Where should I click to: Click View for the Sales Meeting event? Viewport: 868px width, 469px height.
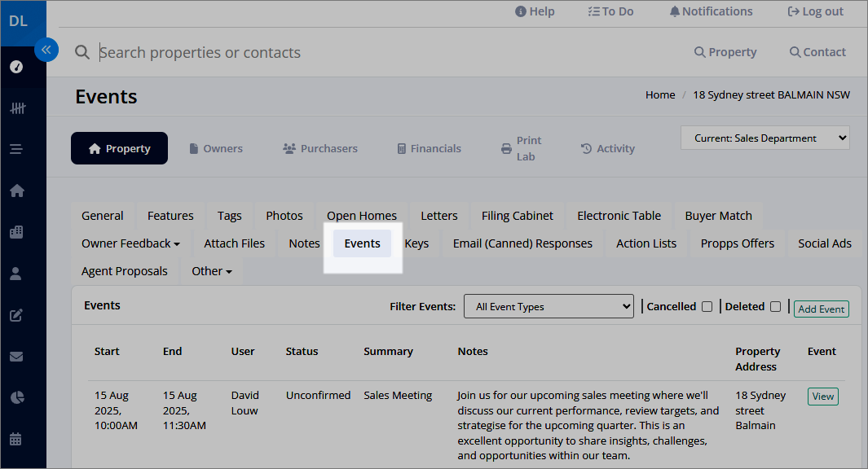coord(822,397)
